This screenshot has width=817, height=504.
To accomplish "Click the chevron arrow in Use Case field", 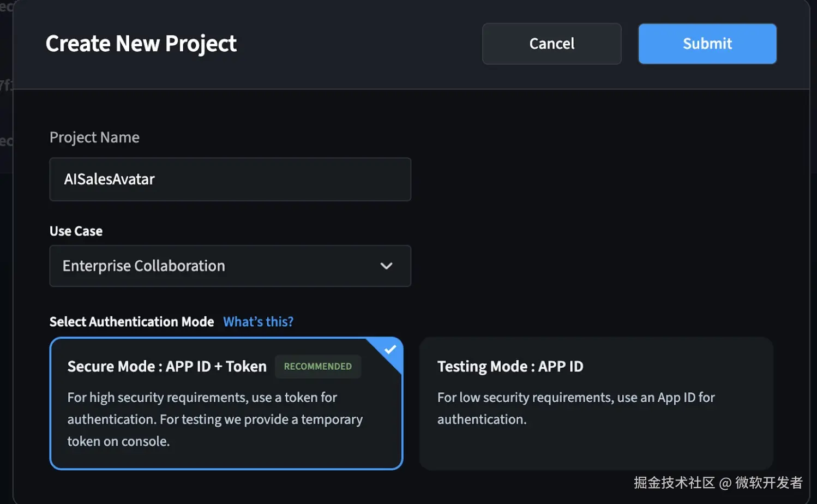I will click(x=386, y=266).
